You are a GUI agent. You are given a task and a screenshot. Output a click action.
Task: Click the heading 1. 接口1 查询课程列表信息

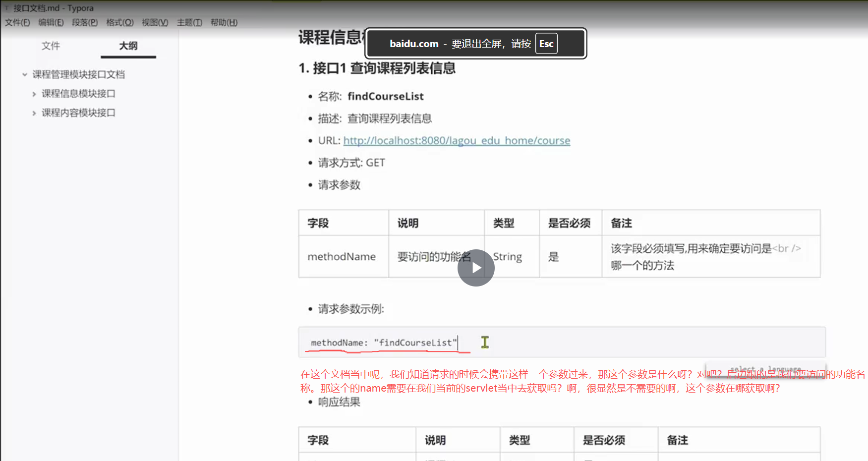(x=377, y=68)
